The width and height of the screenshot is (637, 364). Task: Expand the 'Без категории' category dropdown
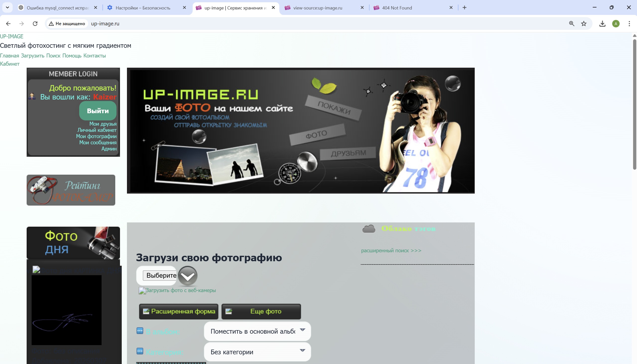point(257,352)
